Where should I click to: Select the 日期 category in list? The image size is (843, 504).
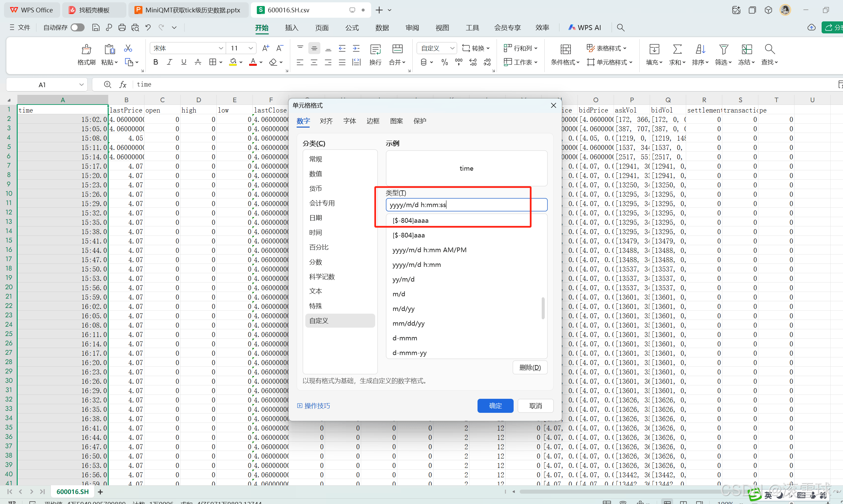pyautogui.click(x=315, y=218)
